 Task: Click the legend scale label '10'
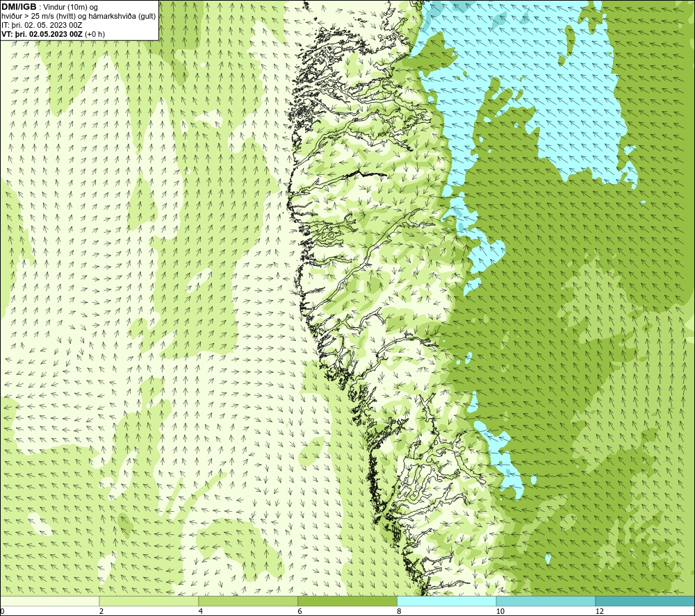click(x=500, y=611)
